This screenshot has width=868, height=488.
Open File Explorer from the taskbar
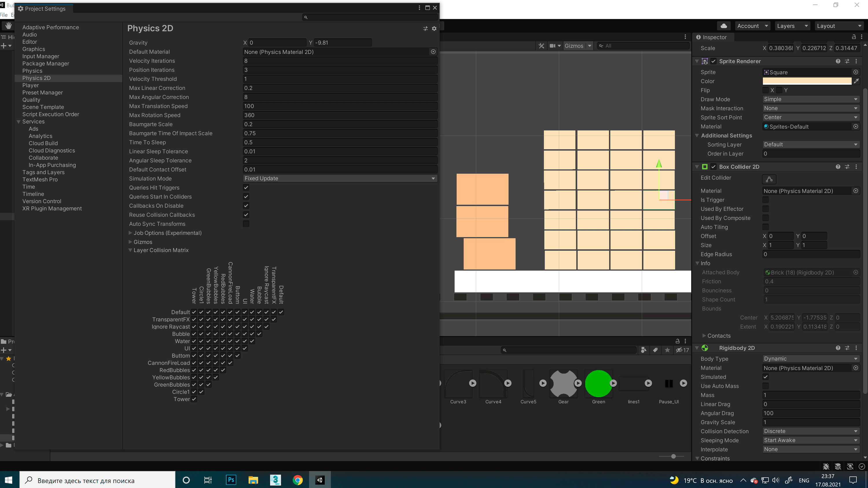pyautogui.click(x=253, y=480)
